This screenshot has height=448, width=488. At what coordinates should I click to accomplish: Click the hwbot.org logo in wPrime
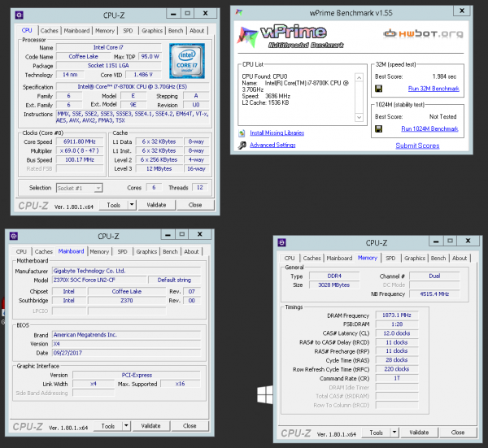pos(423,33)
